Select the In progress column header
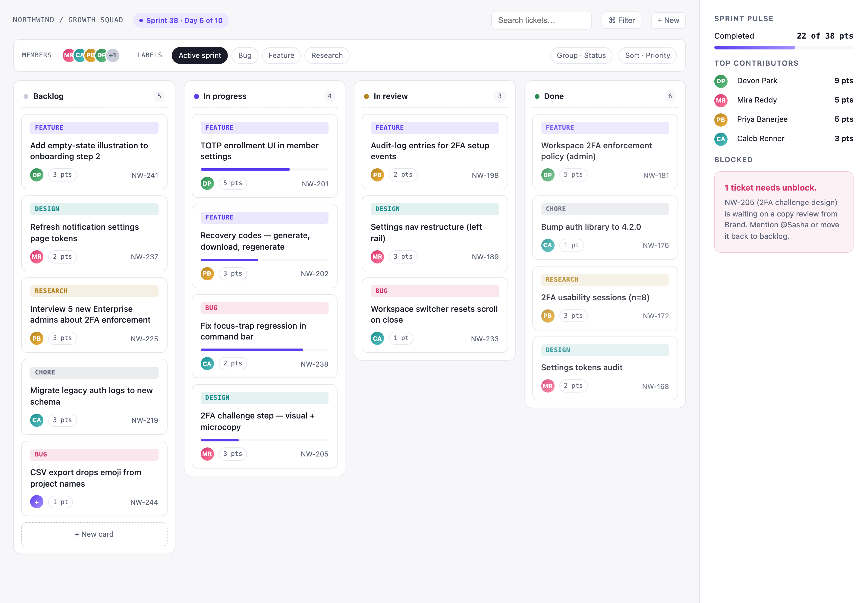 (264, 96)
